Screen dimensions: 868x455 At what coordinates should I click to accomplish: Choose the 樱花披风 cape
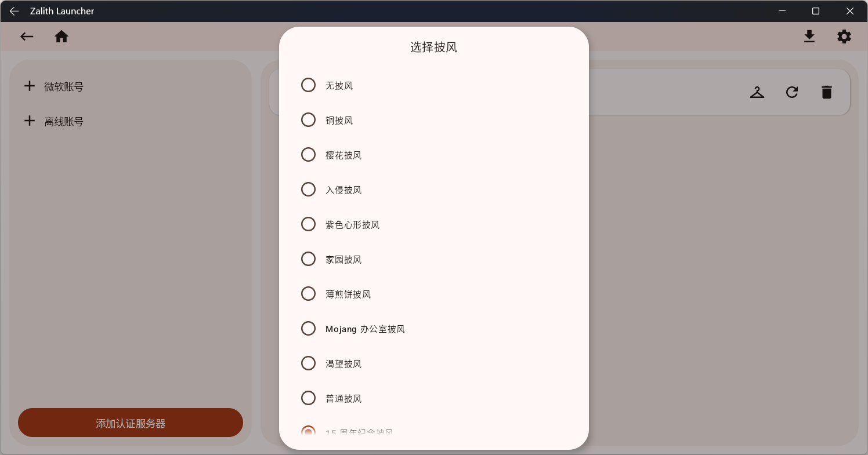[x=308, y=154]
